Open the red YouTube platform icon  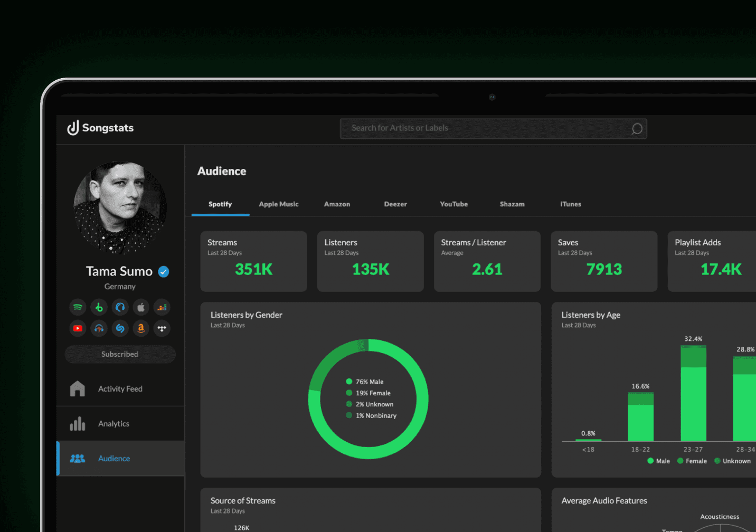pos(78,328)
